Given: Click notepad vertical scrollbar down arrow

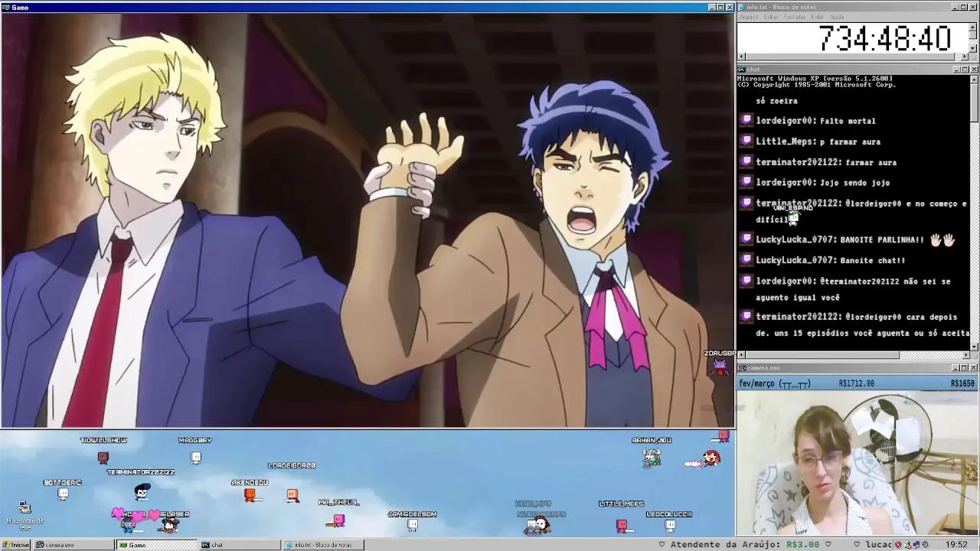Looking at the screenshot, I should pos(973,48).
